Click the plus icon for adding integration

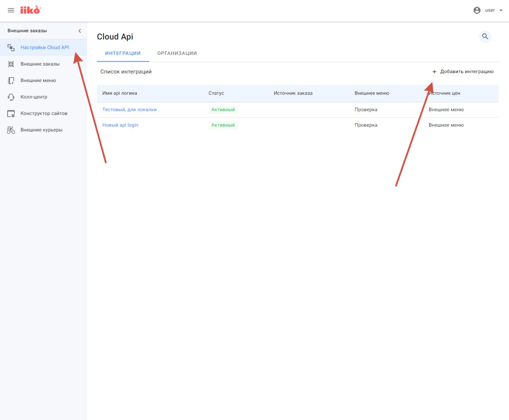pyautogui.click(x=434, y=72)
